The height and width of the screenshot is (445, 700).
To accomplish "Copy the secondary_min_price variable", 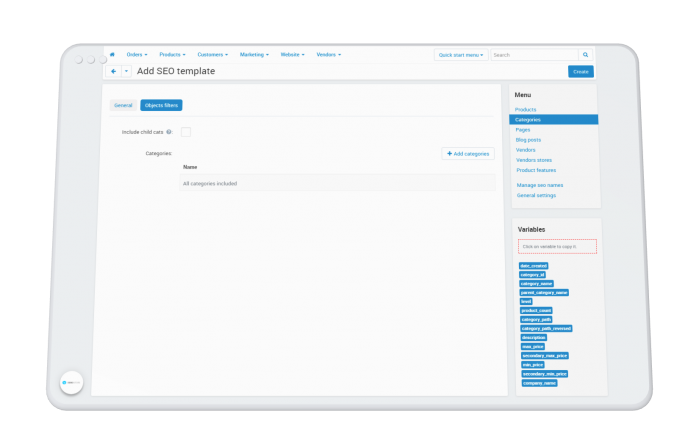I will click(545, 374).
